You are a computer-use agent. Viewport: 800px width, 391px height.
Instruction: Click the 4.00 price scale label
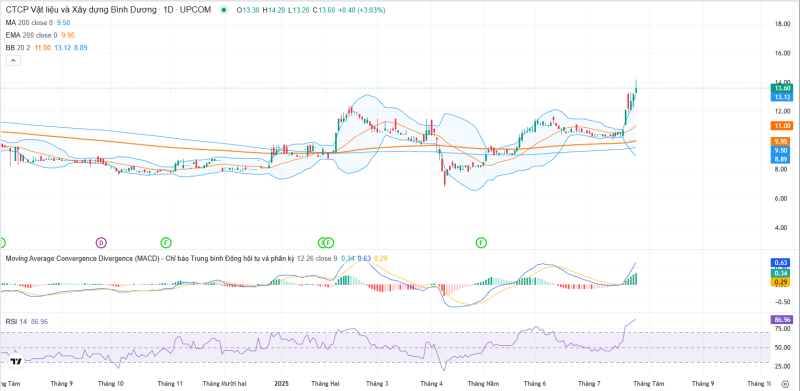click(x=782, y=228)
